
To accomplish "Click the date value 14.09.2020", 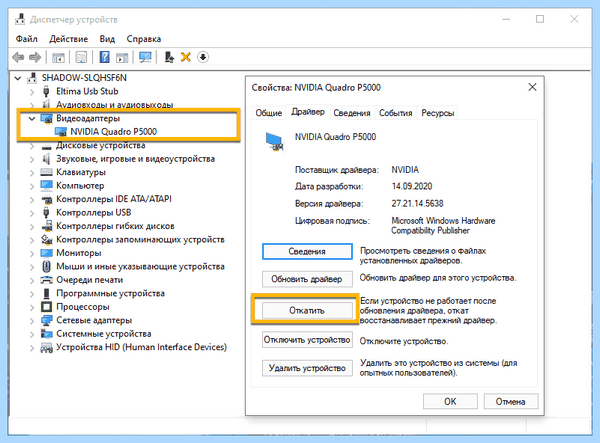I will click(412, 186).
